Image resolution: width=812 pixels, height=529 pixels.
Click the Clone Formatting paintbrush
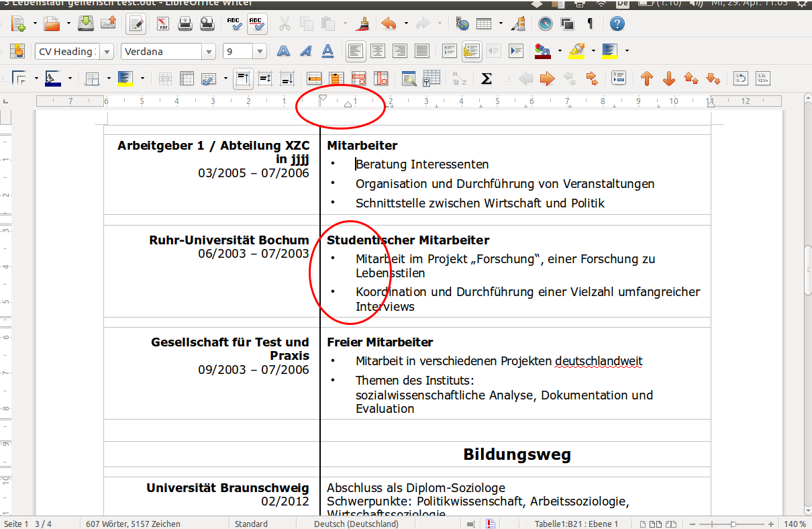[x=363, y=24]
